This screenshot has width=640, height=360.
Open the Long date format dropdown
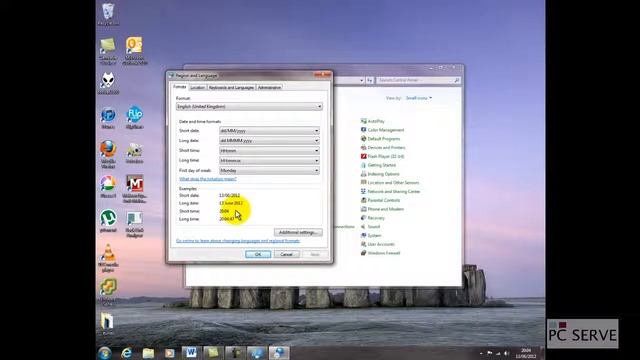[x=269, y=140]
